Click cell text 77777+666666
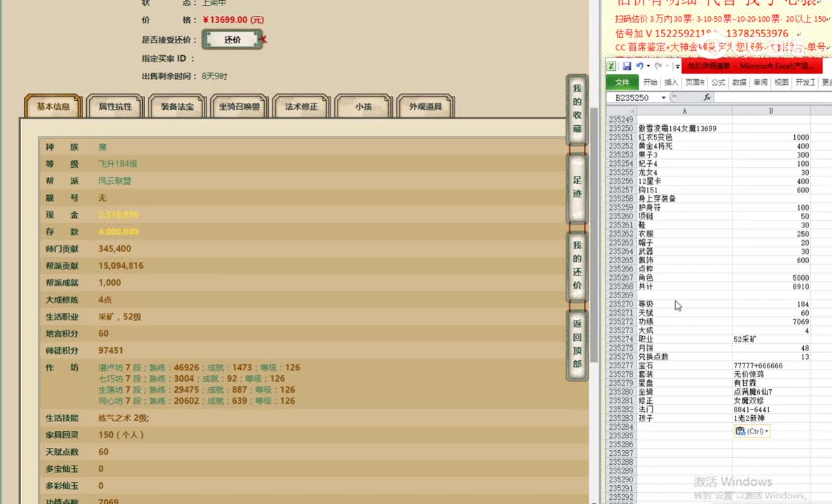 [758, 365]
